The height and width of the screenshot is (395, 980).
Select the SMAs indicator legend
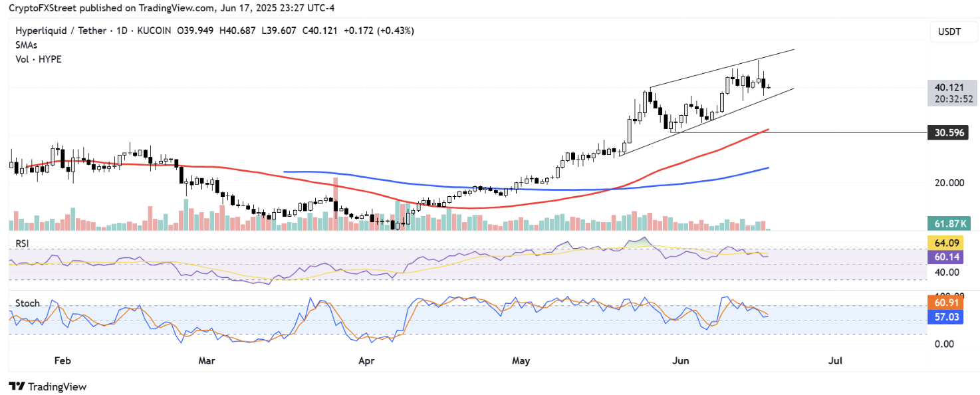point(27,46)
